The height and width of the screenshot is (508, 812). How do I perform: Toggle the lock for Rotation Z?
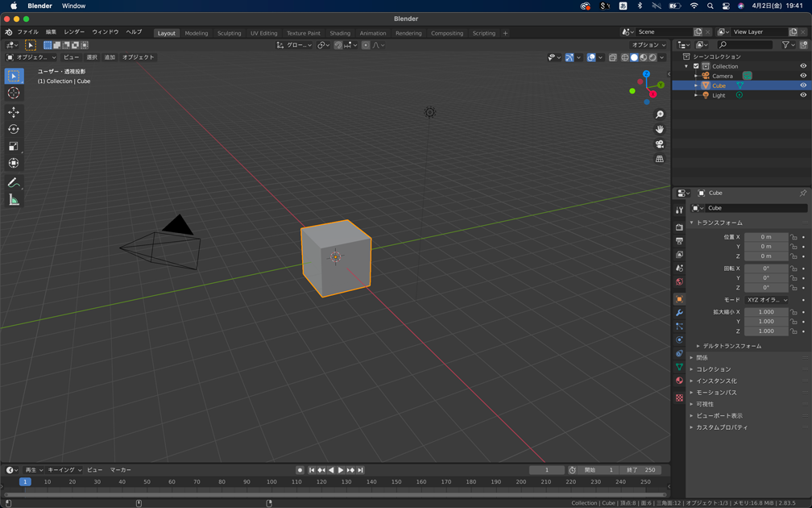click(x=793, y=288)
